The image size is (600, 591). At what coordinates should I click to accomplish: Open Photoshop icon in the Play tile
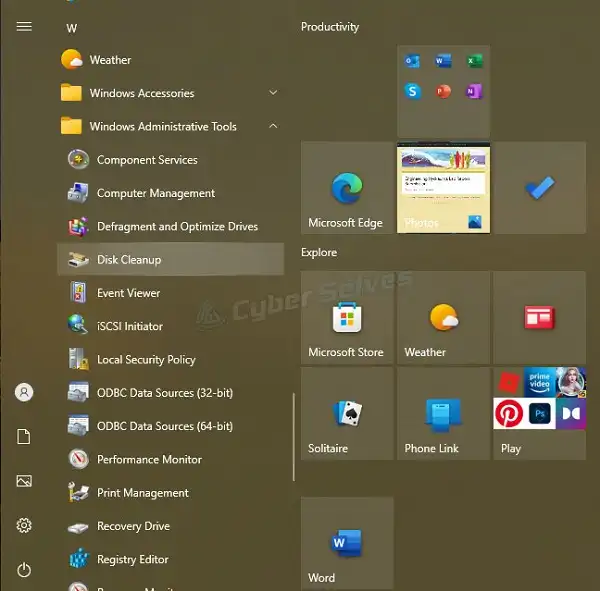[x=540, y=413]
